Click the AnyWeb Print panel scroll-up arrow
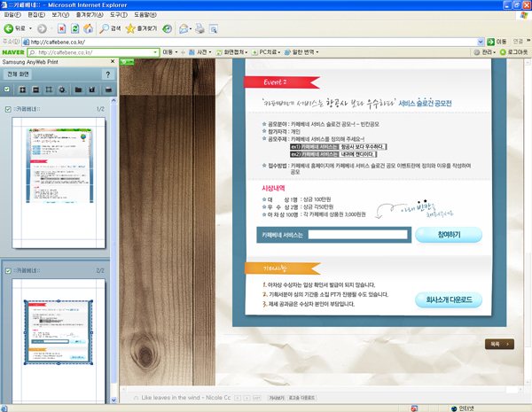532x412 pixels. (113, 100)
